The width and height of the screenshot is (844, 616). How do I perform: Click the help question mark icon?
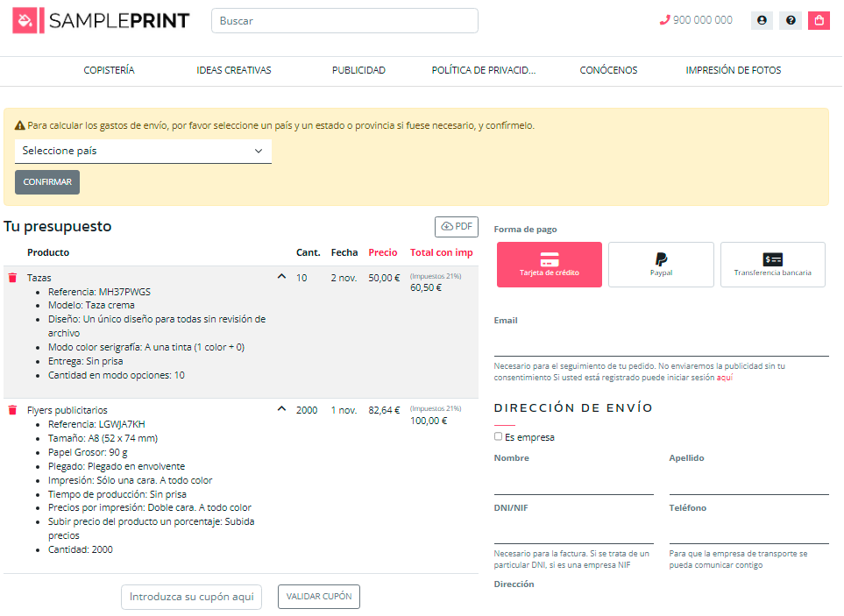point(791,20)
